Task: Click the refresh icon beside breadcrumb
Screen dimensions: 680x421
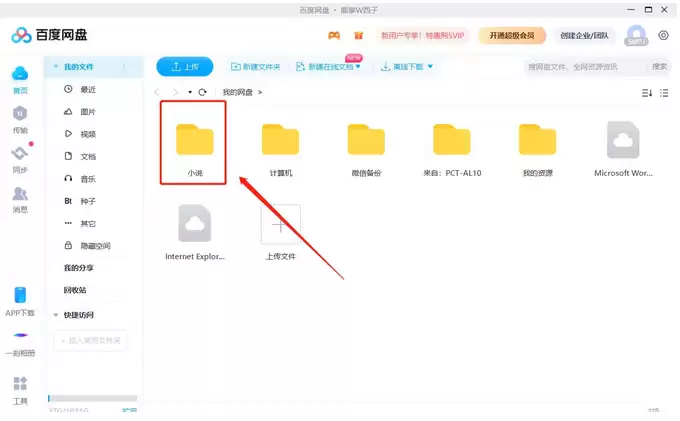Action: pyautogui.click(x=203, y=92)
